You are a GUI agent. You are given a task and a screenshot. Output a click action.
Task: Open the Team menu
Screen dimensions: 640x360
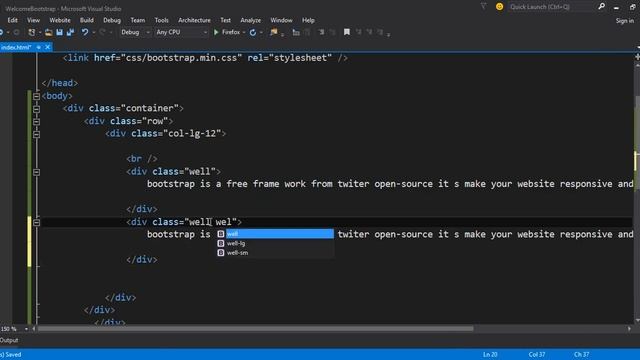(x=138, y=20)
